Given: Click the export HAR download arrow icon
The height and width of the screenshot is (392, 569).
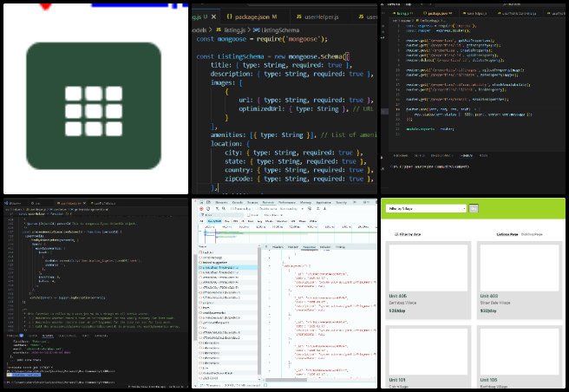Looking at the screenshot, I should [x=324, y=209].
